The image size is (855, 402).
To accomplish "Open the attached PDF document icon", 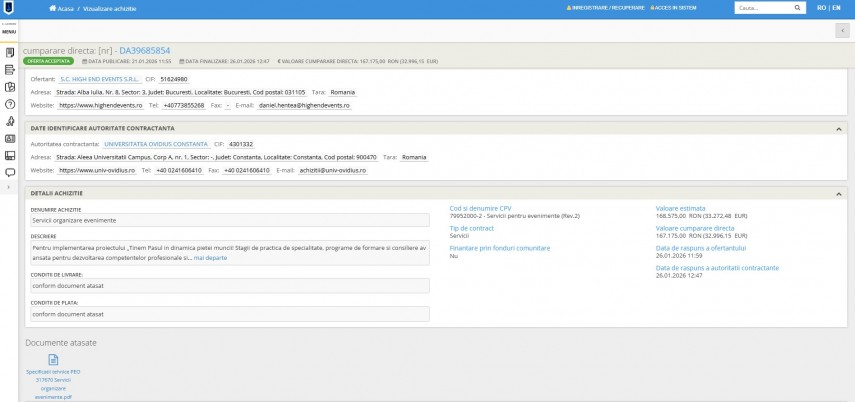I will (x=54, y=360).
